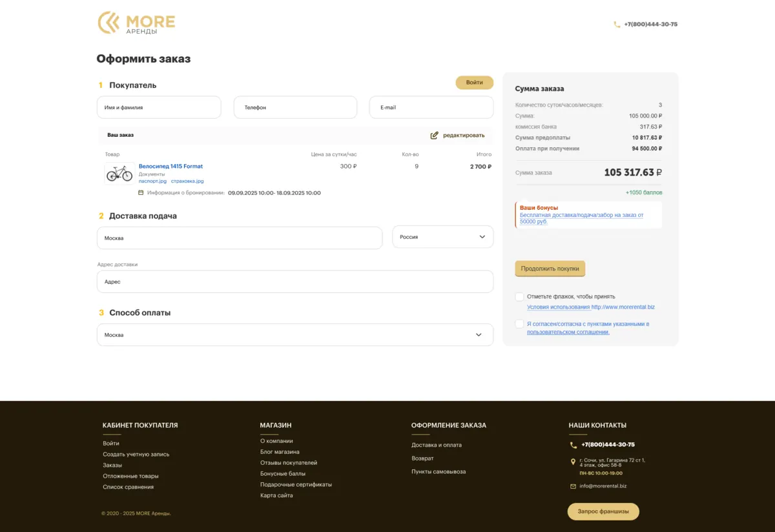The height and width of the screenshot is (532, 775).
Task: Open Отзывы покупателей footer link
Action: tap(289, 463)
